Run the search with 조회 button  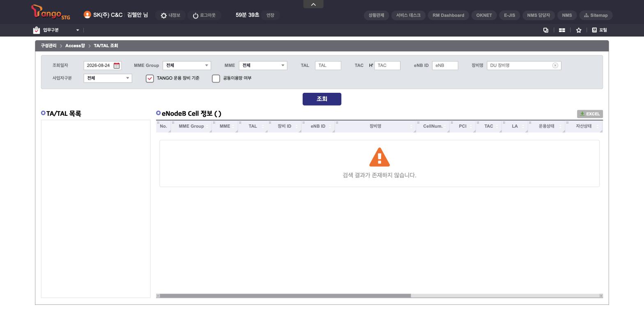[x=322, y=99]
